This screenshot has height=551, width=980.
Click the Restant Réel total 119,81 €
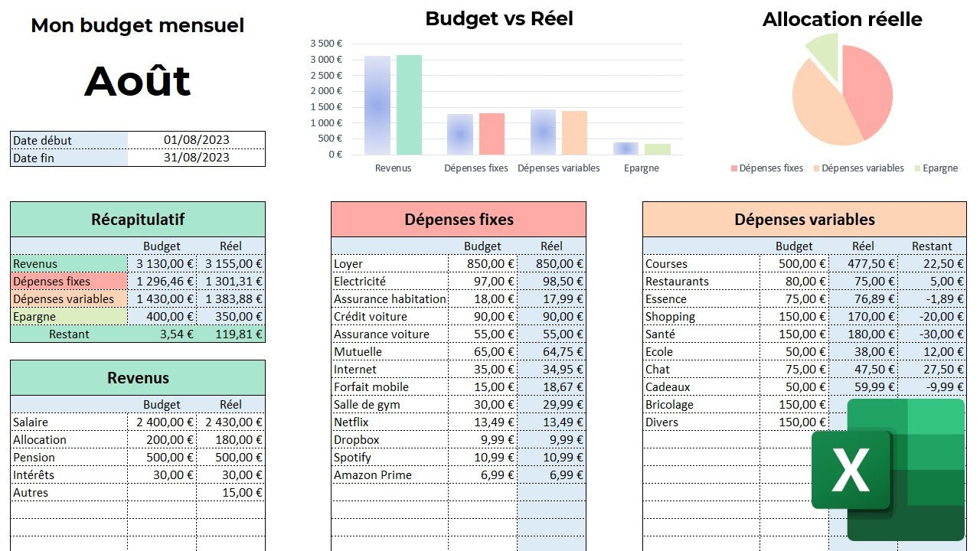tap(230, 334)
